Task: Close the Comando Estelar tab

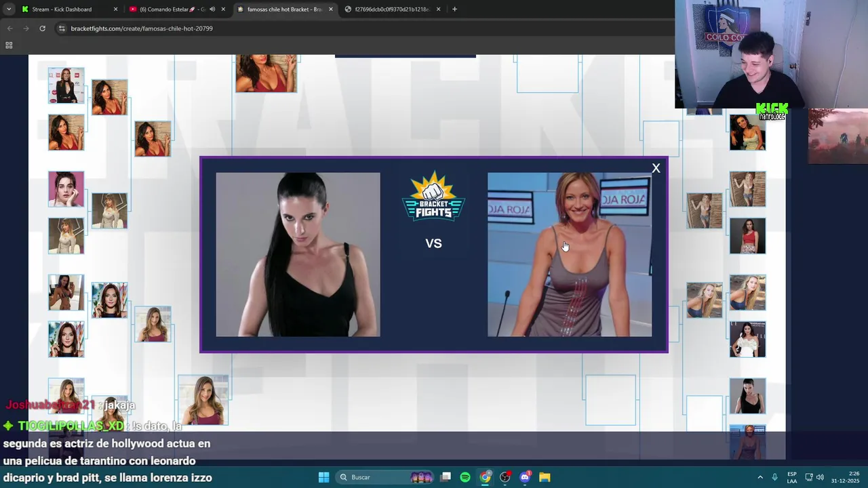Action: [x=223, y=9]
